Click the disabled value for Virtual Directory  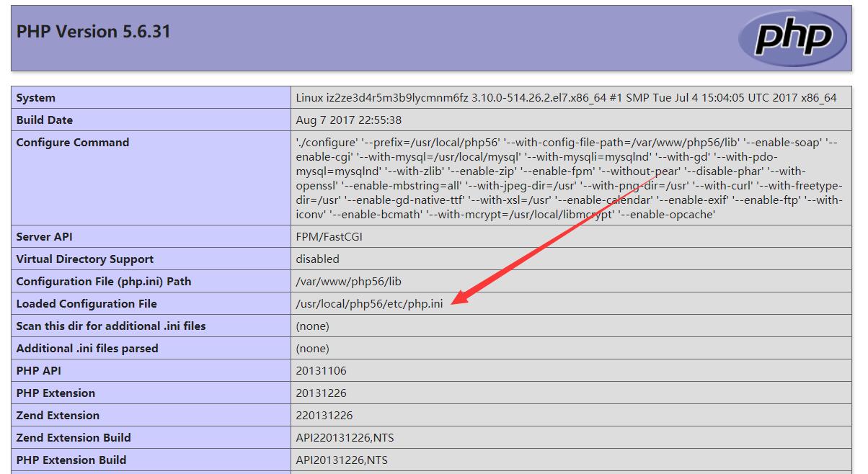(317, 259)
